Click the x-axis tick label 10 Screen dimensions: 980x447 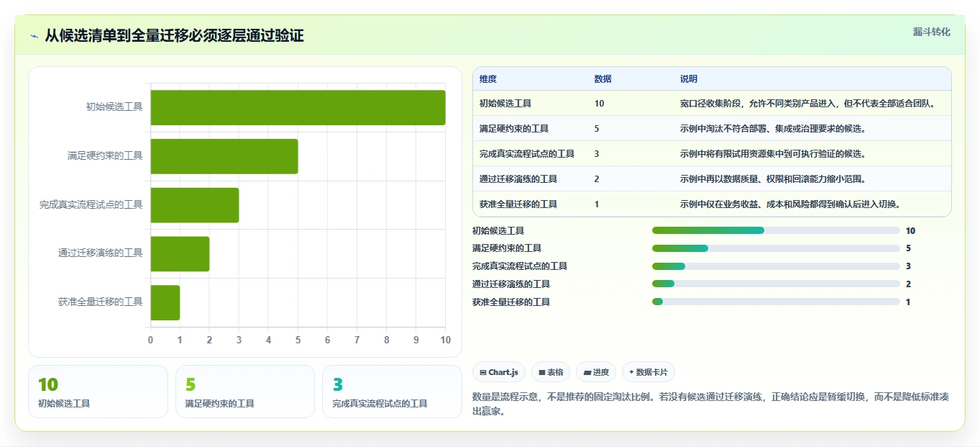pyautogui.click(x=446, y=340)
